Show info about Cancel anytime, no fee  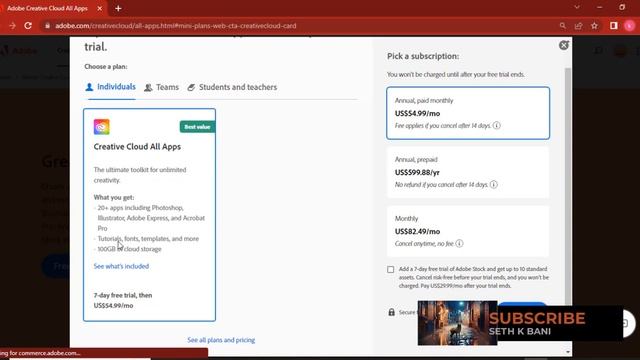click(459, 244)
